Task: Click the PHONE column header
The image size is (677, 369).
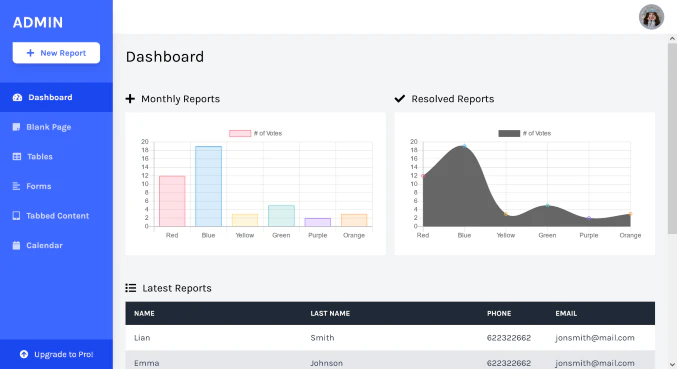Action: pos(499,313)
